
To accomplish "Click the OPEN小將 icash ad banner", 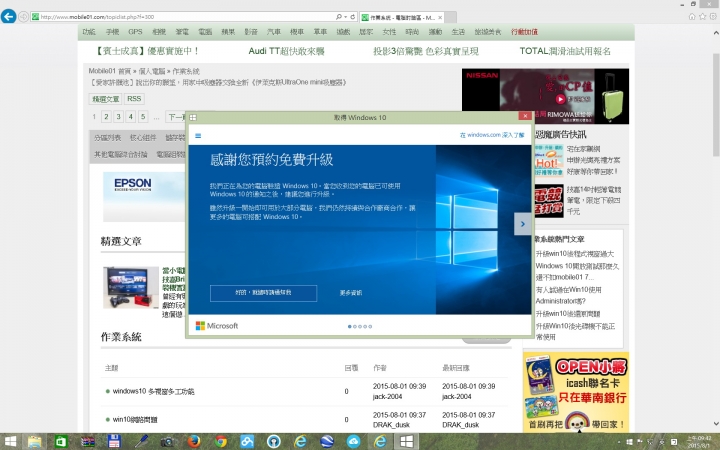I will pos(576,393).
